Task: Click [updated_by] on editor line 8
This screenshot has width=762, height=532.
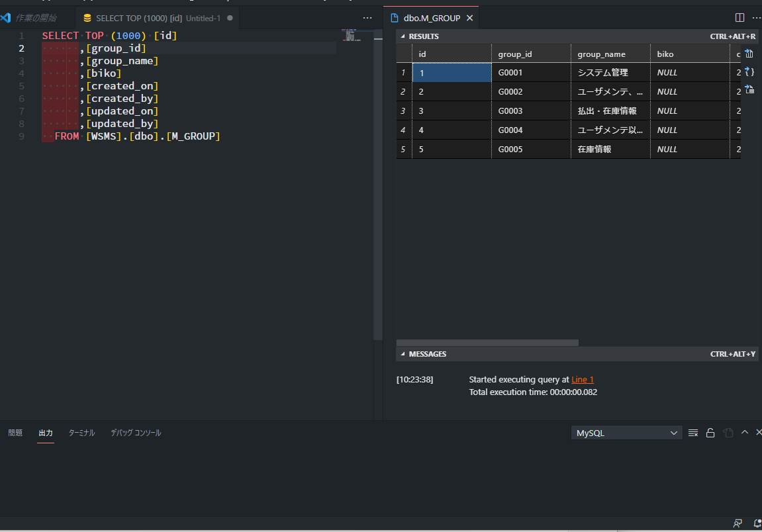Action: tap(122, 123)
